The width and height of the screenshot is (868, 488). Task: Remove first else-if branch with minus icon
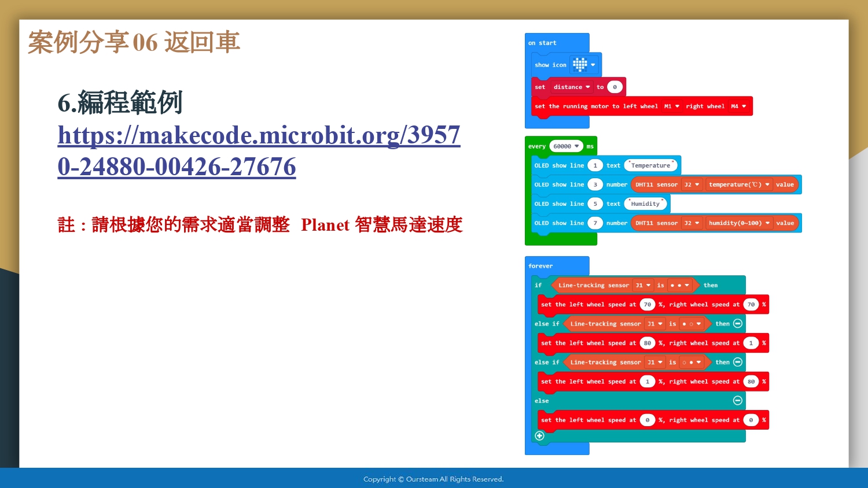click(x=738, y=324)
